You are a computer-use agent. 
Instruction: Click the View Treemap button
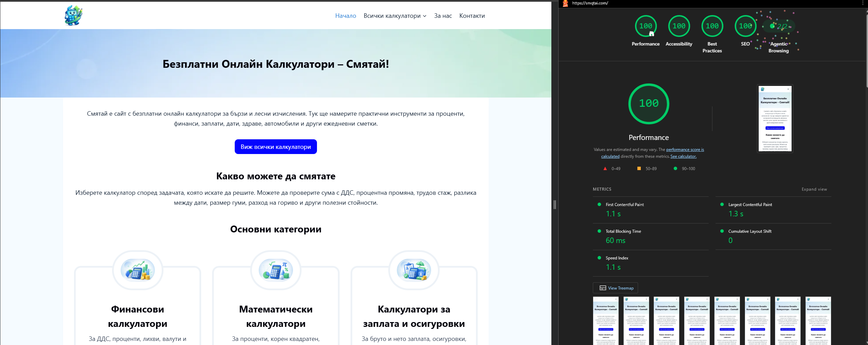click(x=615, y=288)
